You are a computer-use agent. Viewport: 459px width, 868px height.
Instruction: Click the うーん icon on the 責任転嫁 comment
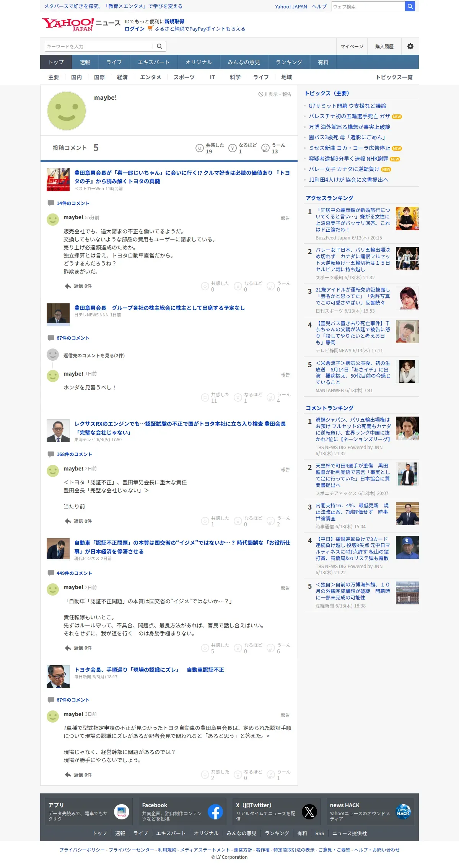(271, 648)
